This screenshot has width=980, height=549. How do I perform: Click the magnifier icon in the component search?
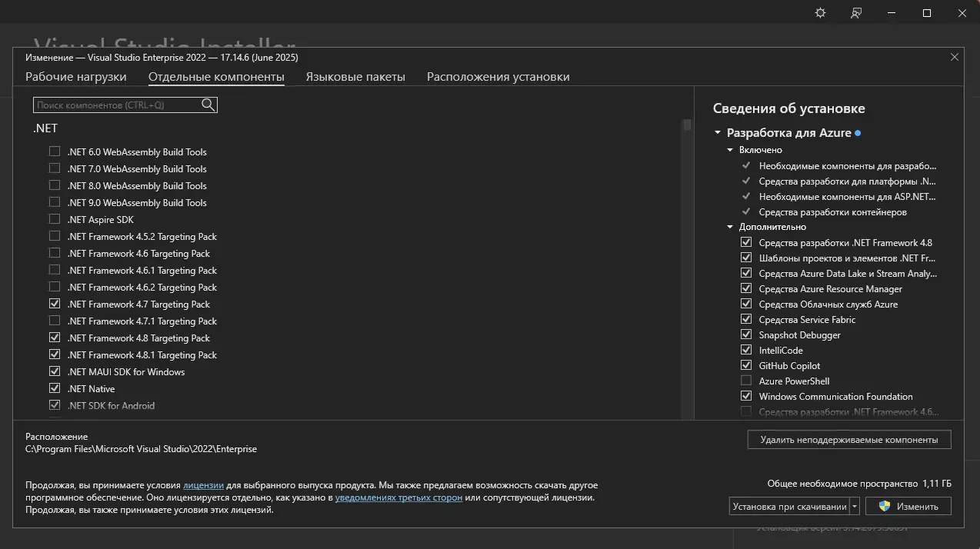[208, 105]
